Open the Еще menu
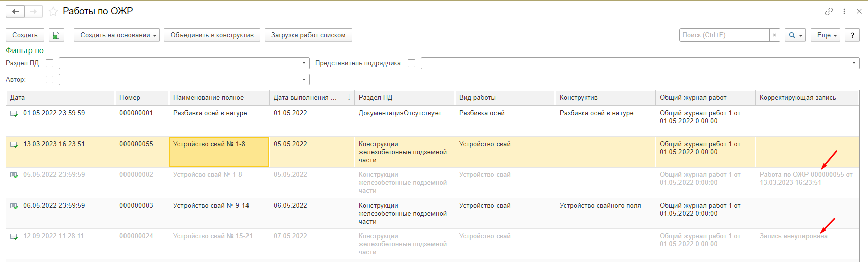 pos(825,35)
